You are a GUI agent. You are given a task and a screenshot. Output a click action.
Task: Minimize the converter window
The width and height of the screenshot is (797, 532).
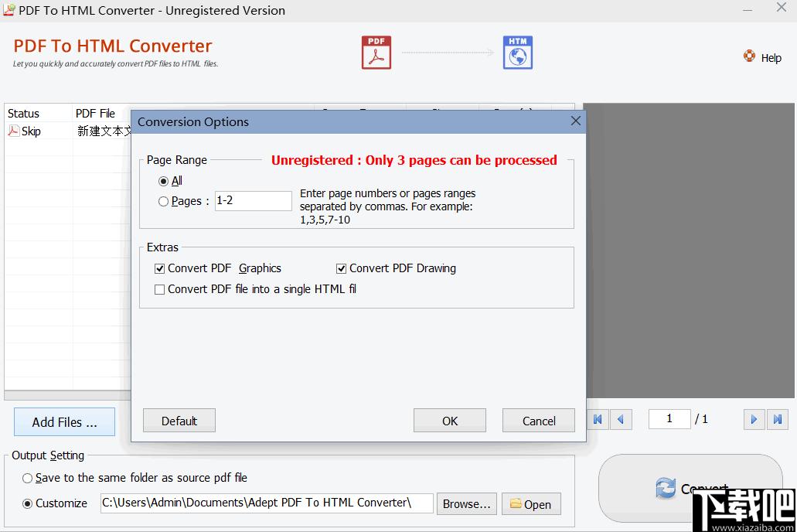[748, 9]
